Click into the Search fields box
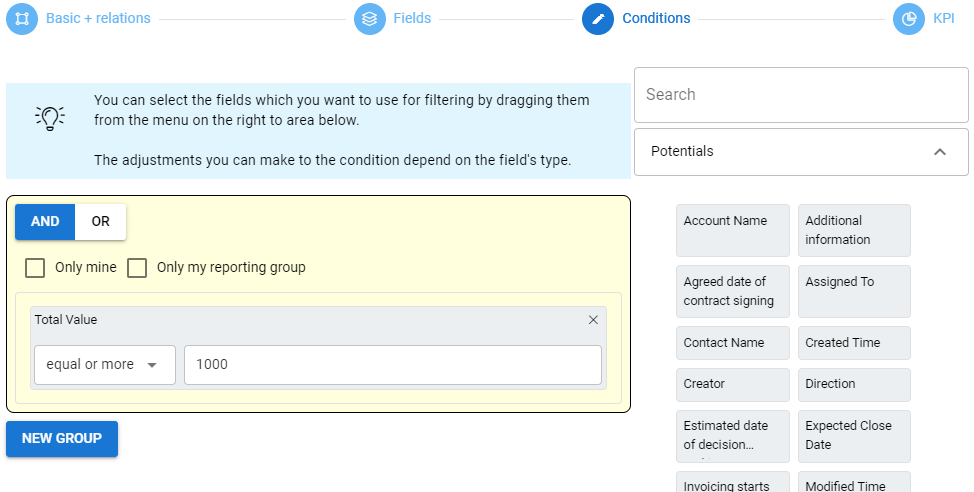 point(800,95)
